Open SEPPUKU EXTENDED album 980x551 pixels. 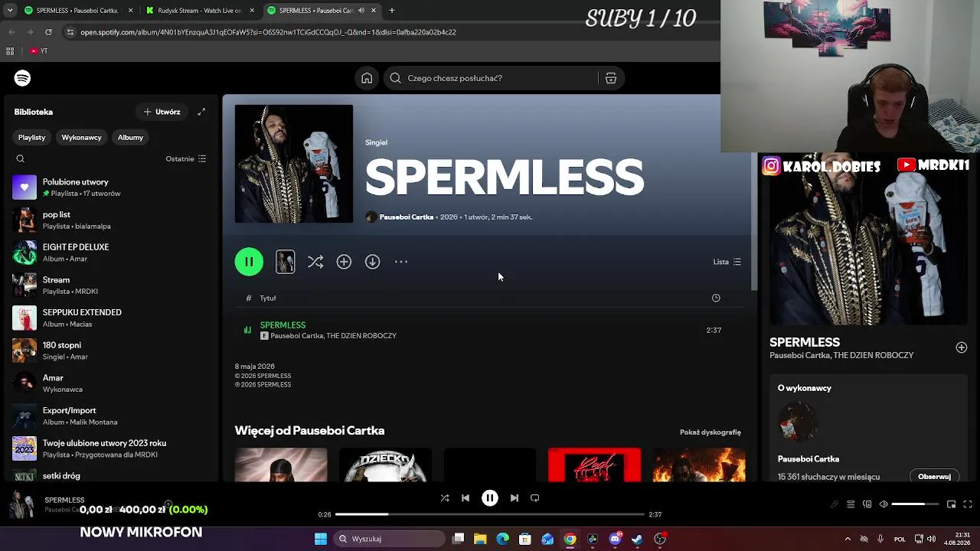coord(111,318)
